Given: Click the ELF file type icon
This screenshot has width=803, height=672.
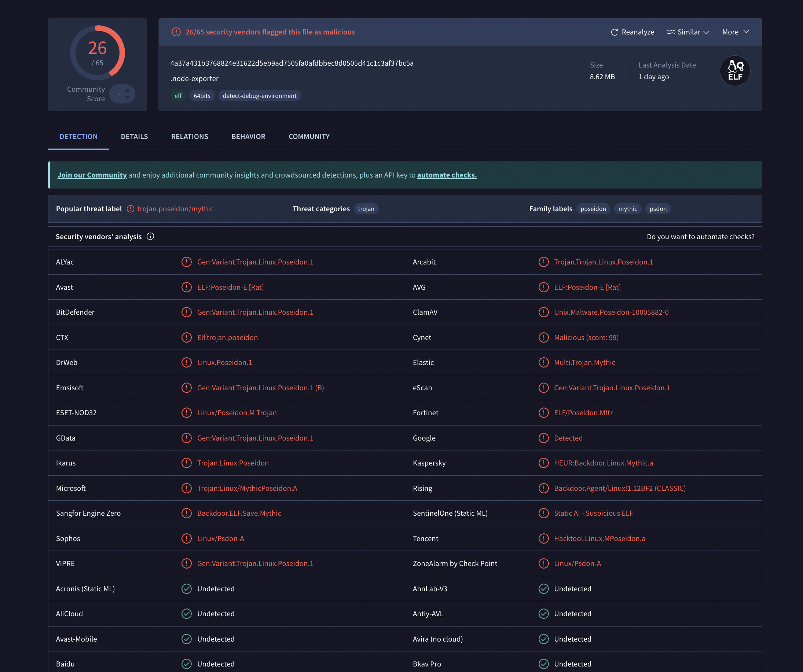Looking at the screenshot, I should pyautogui.click(x=734, y=71).
